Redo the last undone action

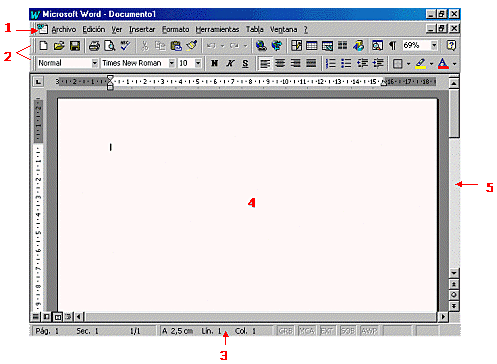[x=234, y=46]
